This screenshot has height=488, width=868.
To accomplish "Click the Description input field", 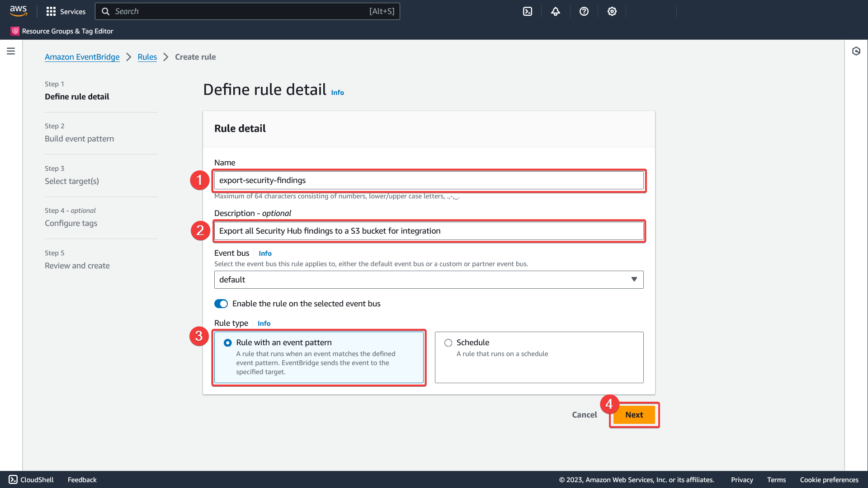I will 429,231.
